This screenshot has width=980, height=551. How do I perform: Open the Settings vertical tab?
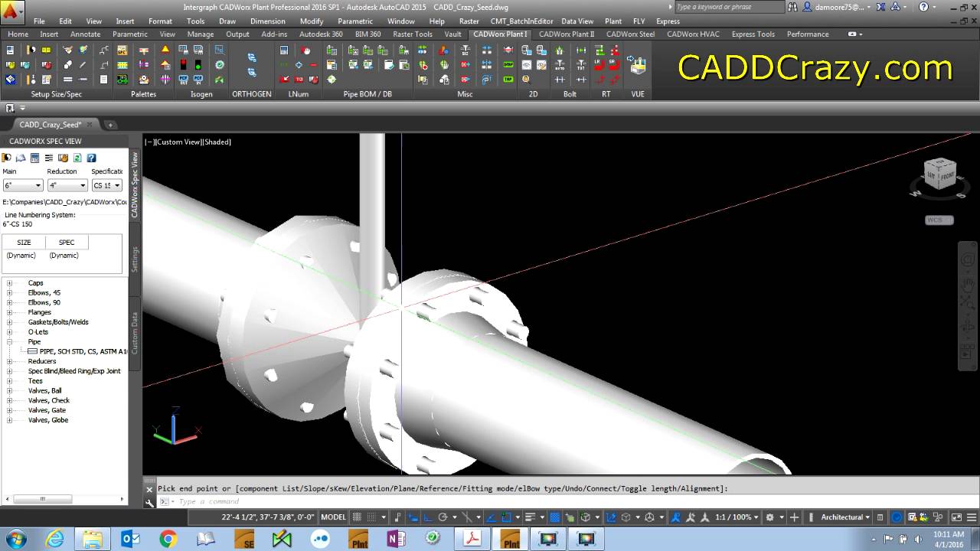pos(135,259)
